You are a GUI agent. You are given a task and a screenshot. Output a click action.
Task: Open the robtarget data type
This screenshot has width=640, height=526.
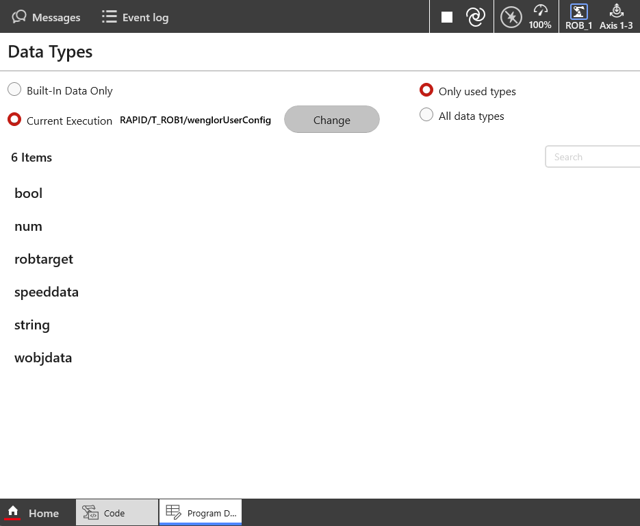point(44,259)
